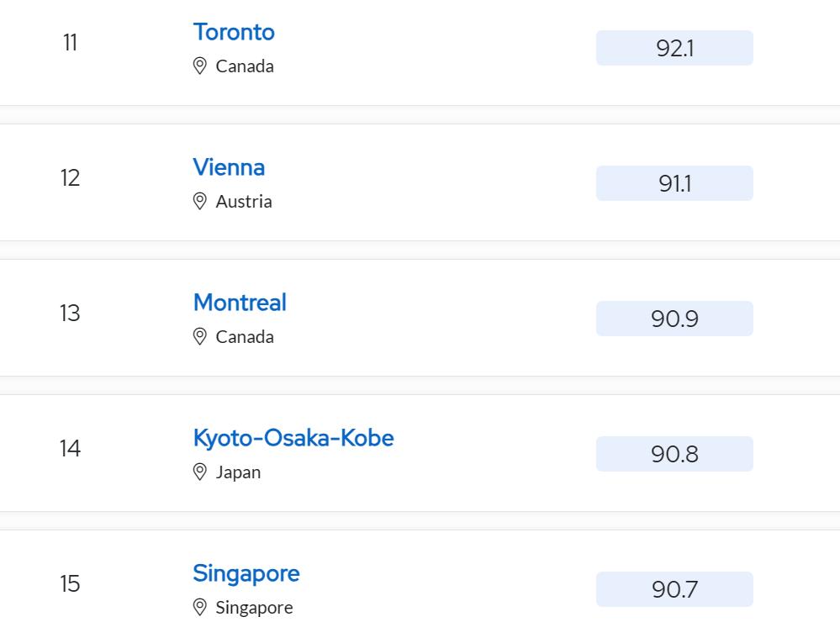Open the Vienna city link
This screenshot has height=638, width=840.
point(229,167)
